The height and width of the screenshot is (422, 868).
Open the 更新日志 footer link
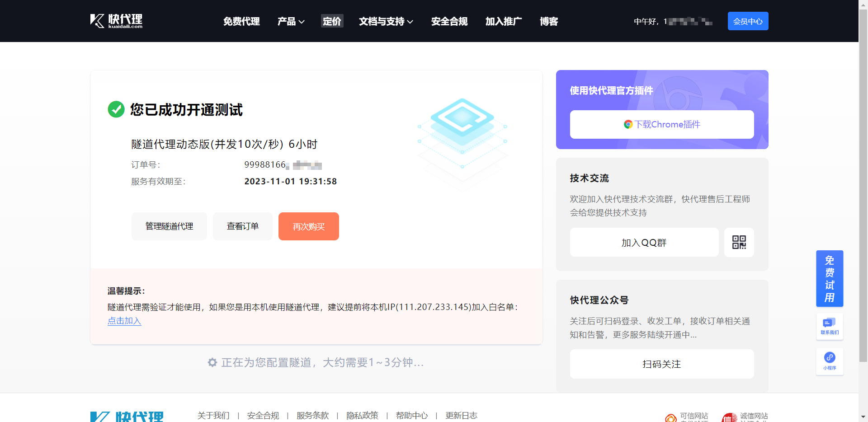coord(461,416)
